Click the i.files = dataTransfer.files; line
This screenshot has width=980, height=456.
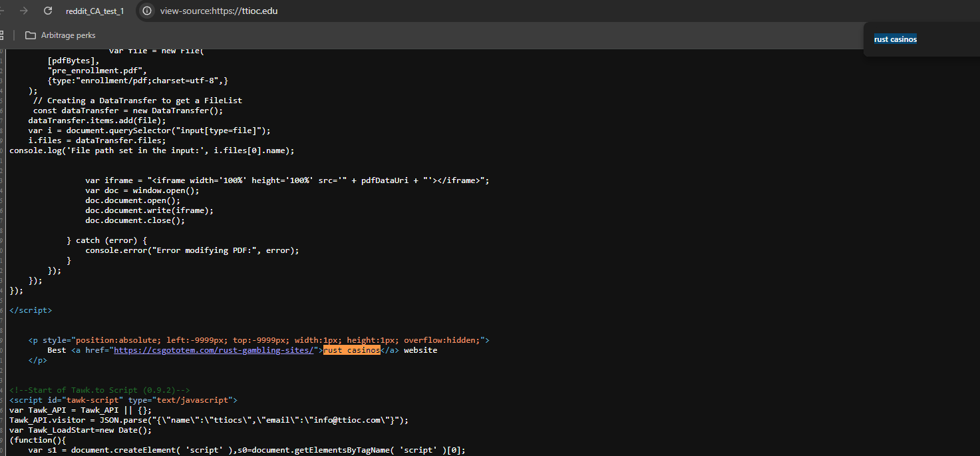[97, 140]
